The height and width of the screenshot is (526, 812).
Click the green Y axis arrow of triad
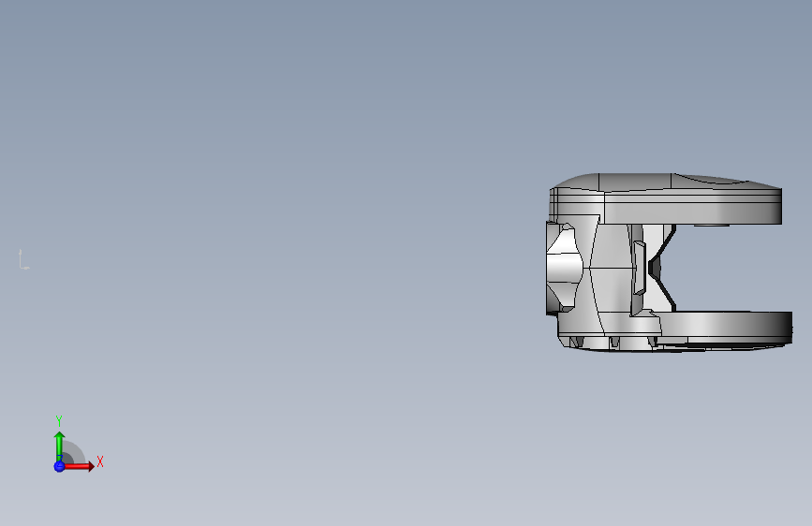pos(59,446)
